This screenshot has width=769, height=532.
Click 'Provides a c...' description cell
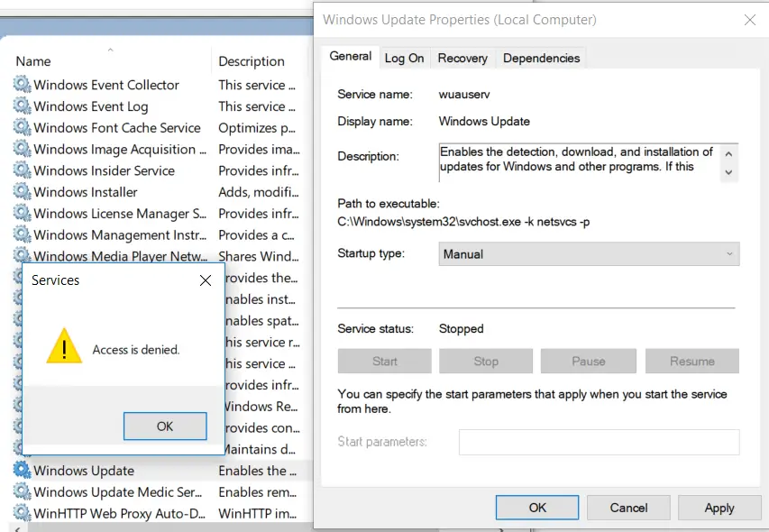(x=257, y=234)
